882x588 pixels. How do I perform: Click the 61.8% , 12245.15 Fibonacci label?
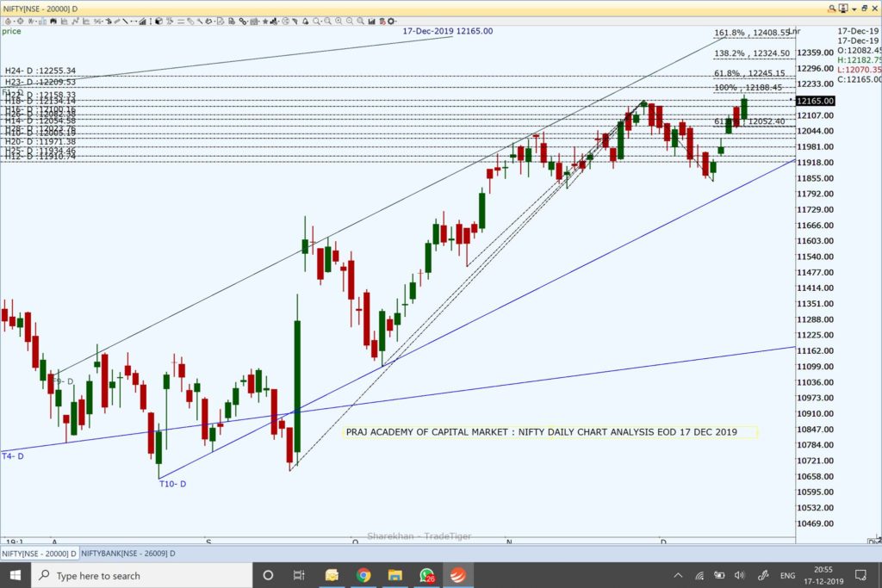(x=749, y=73)
